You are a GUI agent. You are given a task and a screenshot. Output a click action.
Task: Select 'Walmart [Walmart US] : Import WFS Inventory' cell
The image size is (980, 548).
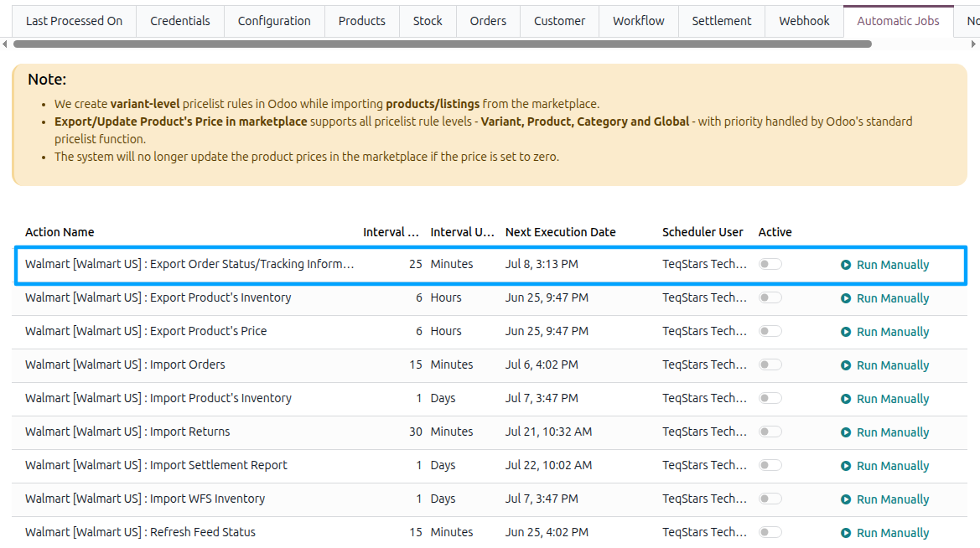point(145,499)
